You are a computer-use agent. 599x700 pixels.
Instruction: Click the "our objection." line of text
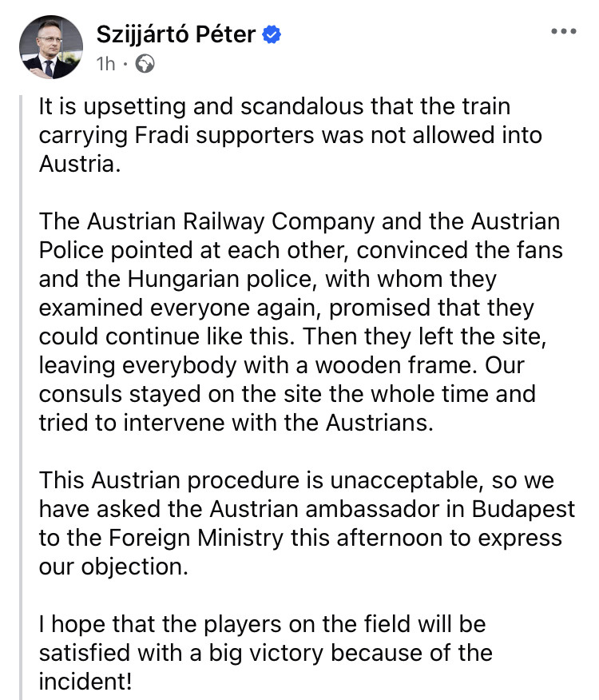pyautogui.click(x=108, y=567)
